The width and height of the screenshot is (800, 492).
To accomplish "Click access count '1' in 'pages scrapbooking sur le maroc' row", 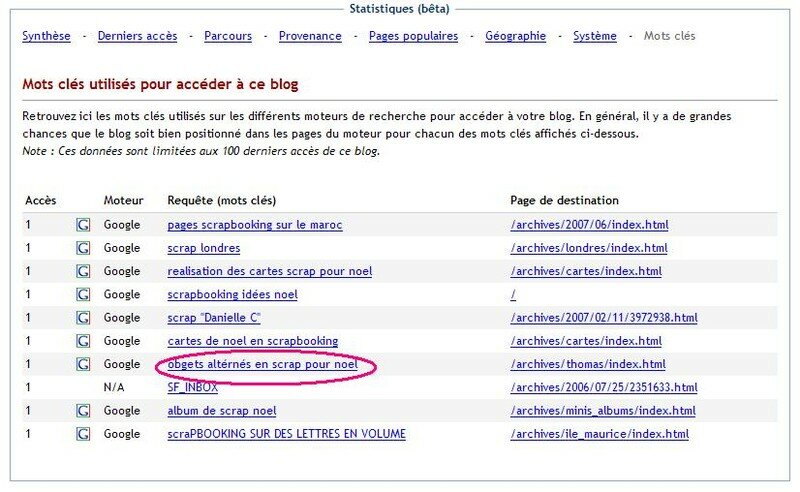I will pos(28,225).
